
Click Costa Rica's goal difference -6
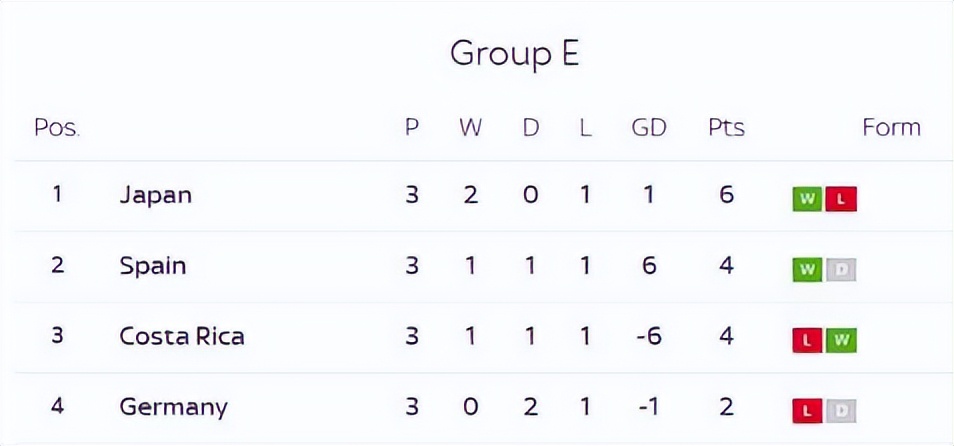point(649,336)
